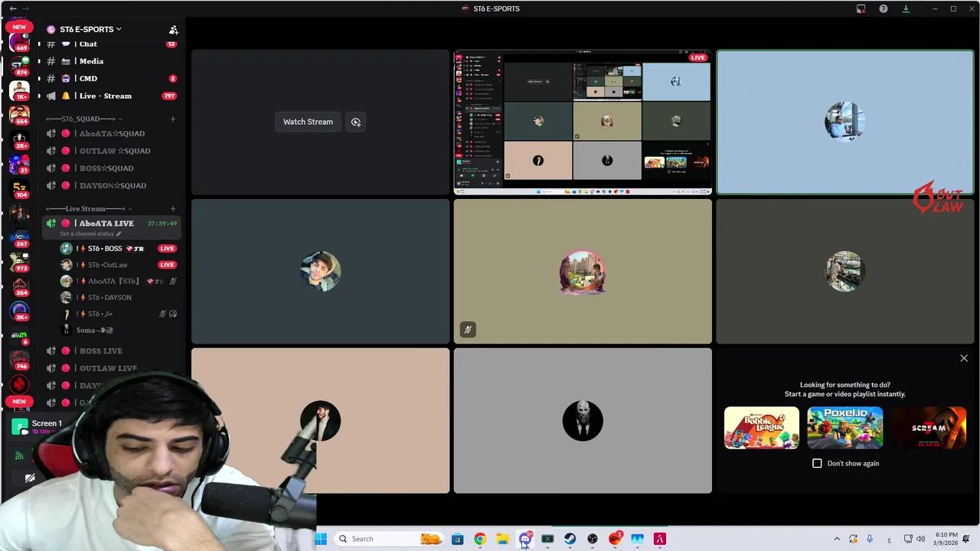
Task: Close the activities suggestion panel
Action: 964,358
